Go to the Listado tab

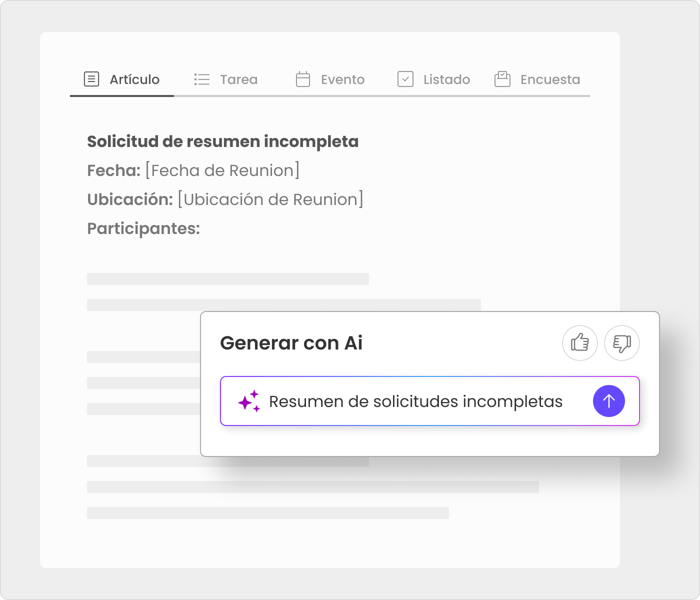446,79
